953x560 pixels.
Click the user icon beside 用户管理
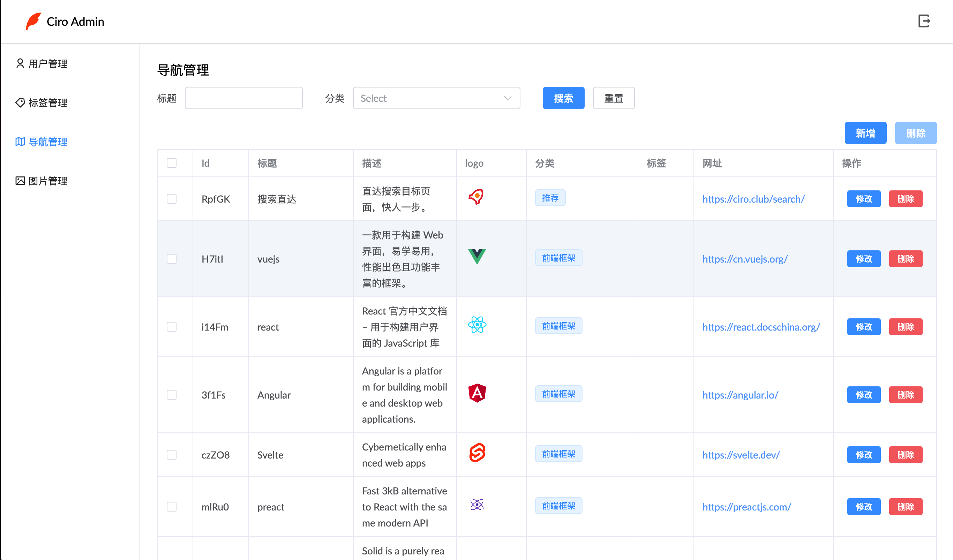coord(20,63)
